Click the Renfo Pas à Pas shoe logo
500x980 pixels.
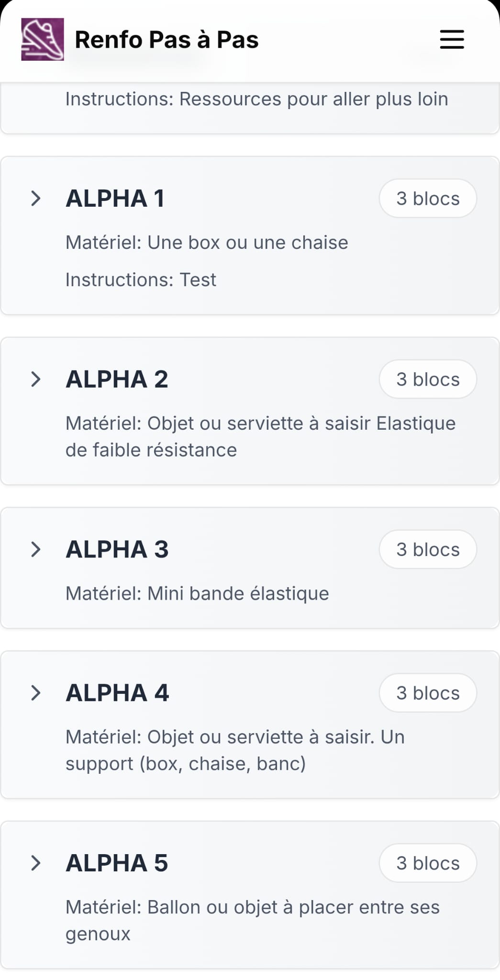coord(43,39)
